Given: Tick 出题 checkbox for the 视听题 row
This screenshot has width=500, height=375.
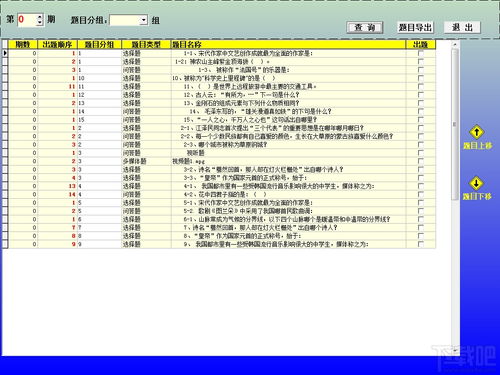Looking at the screenshot, I should point(421,153).
